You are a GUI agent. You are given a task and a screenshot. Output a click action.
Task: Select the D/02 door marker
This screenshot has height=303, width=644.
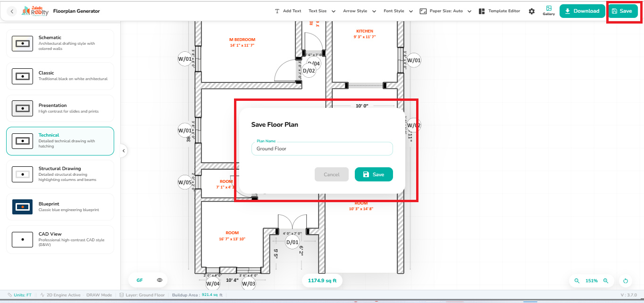309,71
